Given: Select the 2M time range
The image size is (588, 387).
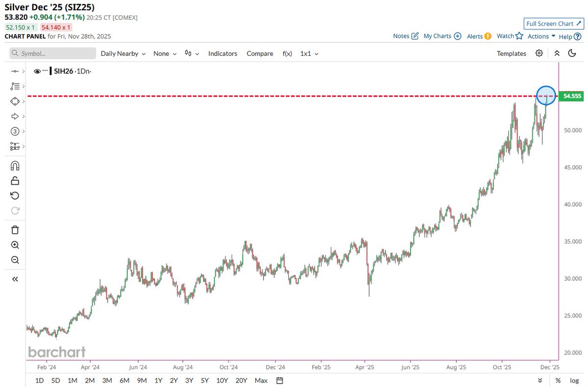Looking at the screenshot, I should tap(89, 381).
